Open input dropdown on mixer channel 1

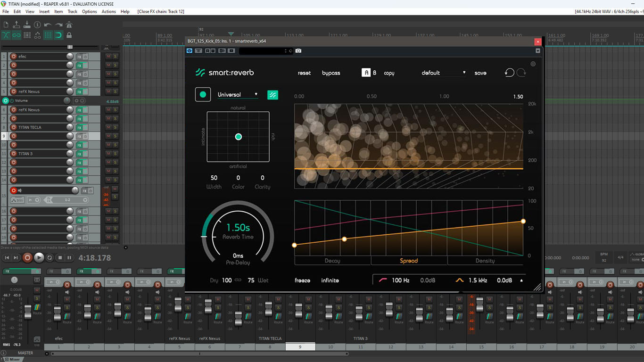tap(52, 282)
